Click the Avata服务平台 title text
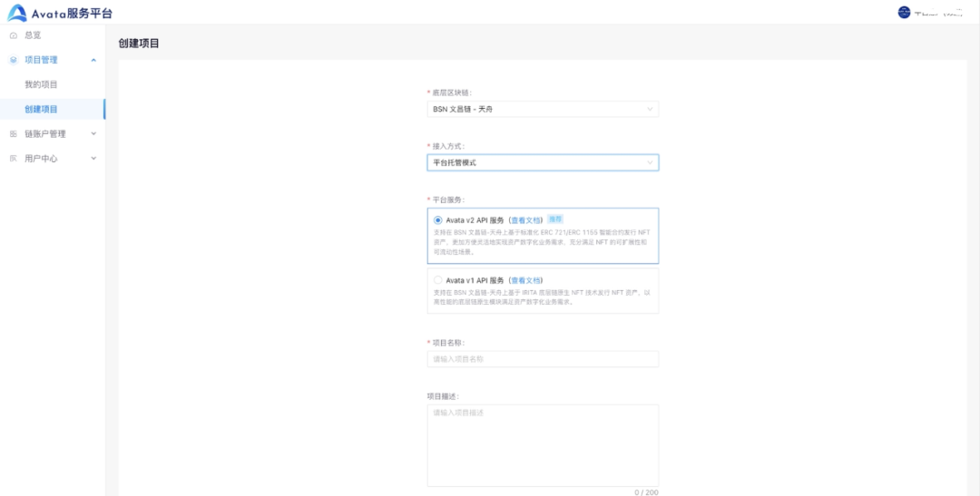The width and height of the screenshot is (980, 496). coord(72,13)
